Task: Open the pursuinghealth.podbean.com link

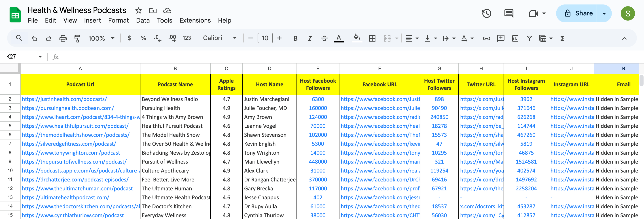Action: [68, 108]
